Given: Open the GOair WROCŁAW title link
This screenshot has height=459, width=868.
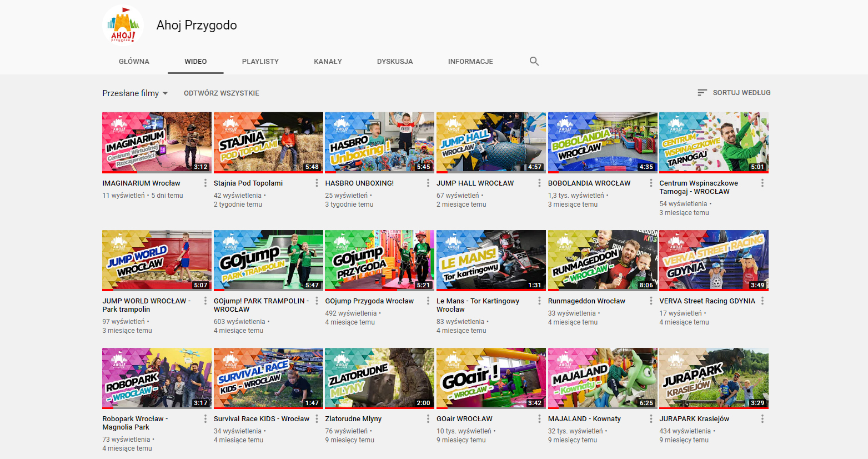Looking at the screenshot, I should (x=464, y=418).
